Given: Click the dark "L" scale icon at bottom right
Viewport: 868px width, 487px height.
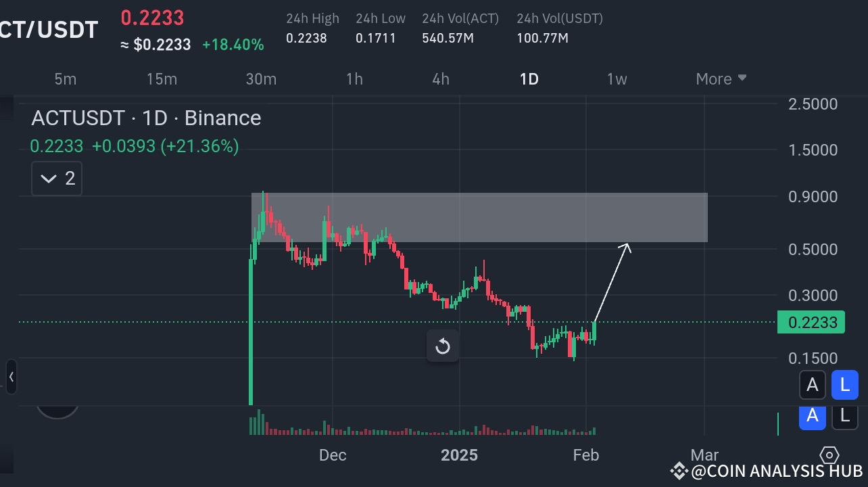Looking at the screenshot, I should [x=844, y=417].
